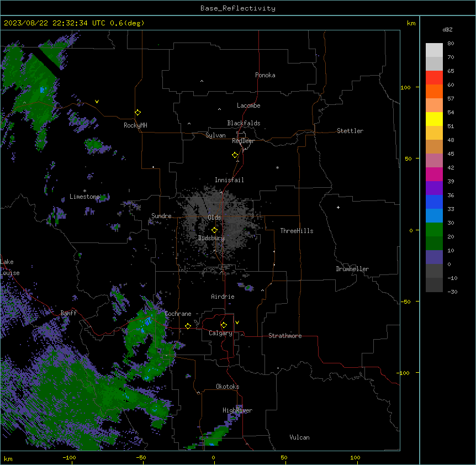Select the Cochrane label
Viewport: 476px width, 465px height.
178,314
